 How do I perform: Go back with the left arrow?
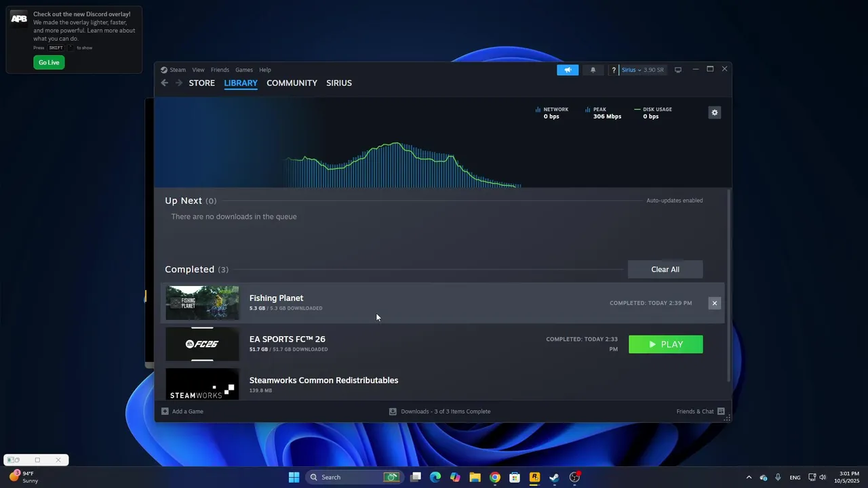165,83
